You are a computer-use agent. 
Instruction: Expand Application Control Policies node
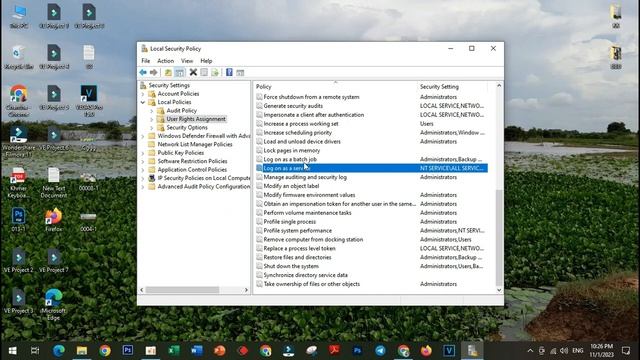[143, 170]
